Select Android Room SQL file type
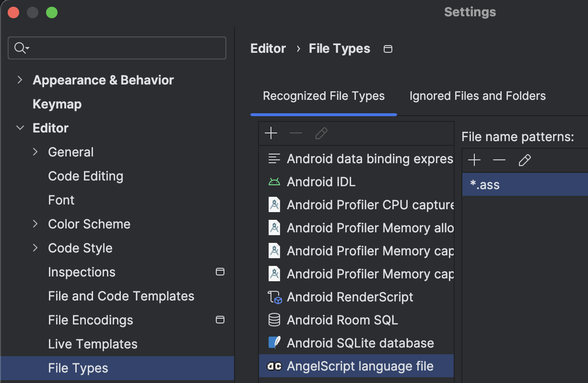588x383 pixels. tap(356, 320)
